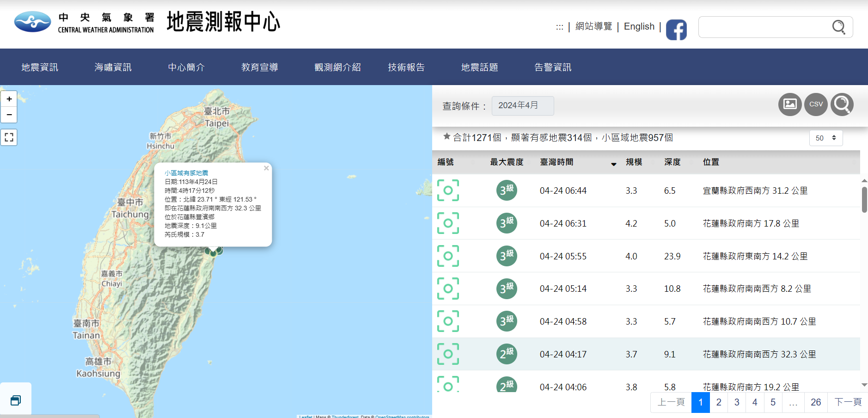Click the magnifier icon in the search box
The width and height of the screenshot is (868, 418).
pos(838,27)
